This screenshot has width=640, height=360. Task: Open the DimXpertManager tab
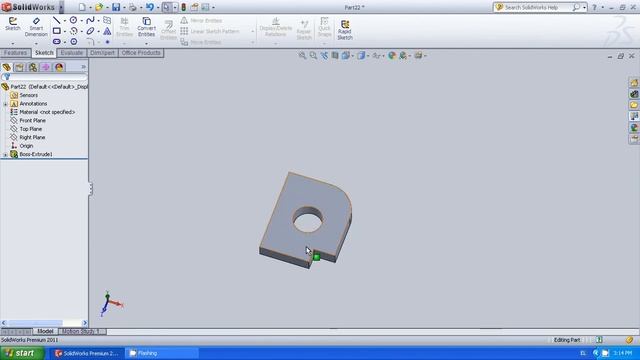click(x=46, y=67)
